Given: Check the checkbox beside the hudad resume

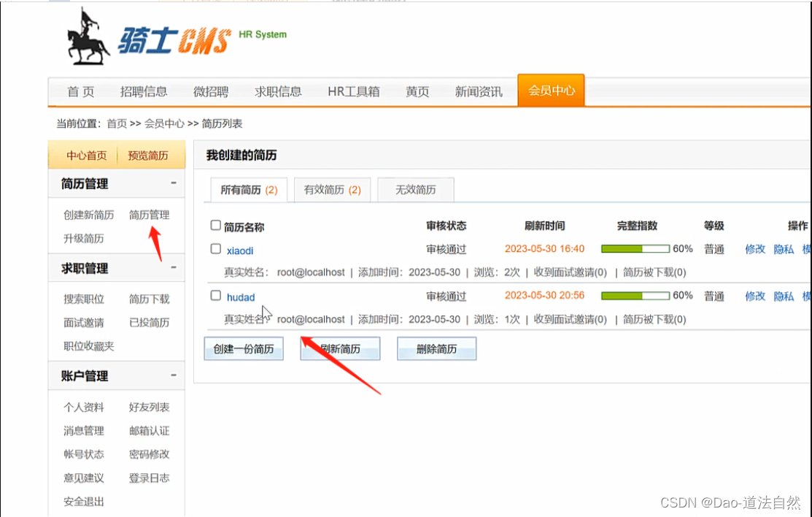Looking at the screenshot, I should pos(215,296).
